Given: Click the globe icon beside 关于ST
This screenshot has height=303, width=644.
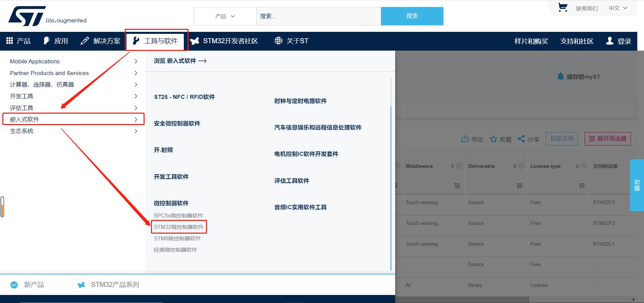Looking at the screenshot, I should tap(278, 41).
